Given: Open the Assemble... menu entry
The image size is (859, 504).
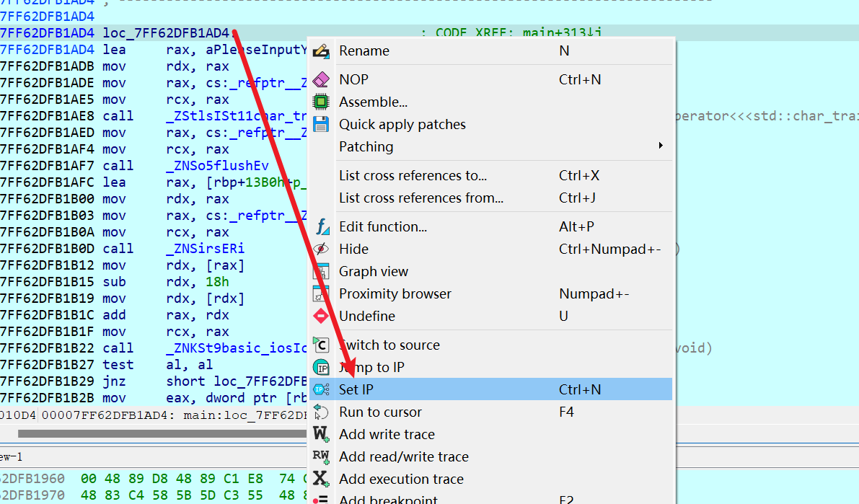Looking at the screenshot, I should (491, 102).
